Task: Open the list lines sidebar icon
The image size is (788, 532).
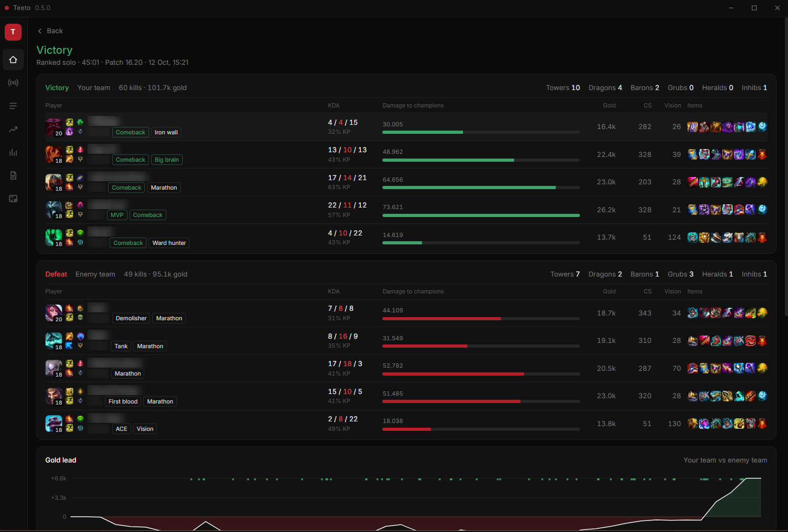Action: pyautogui.click(x=13, y=106)
